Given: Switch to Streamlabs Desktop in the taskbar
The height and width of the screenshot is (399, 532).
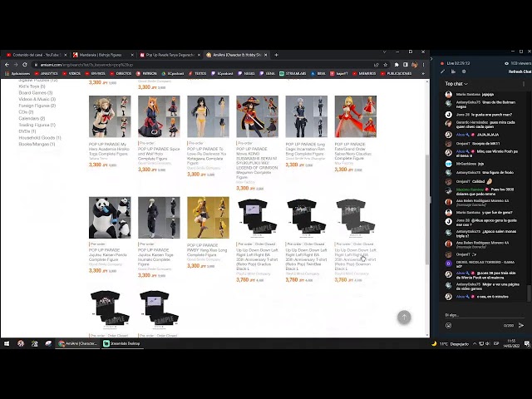Looking at the screenshot, I should tap(121, 343).
